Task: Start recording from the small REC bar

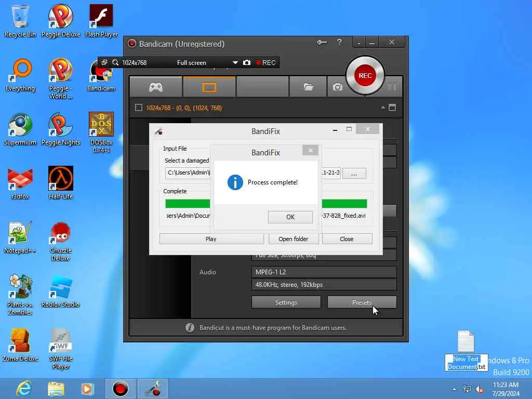Action: point(265,63)
